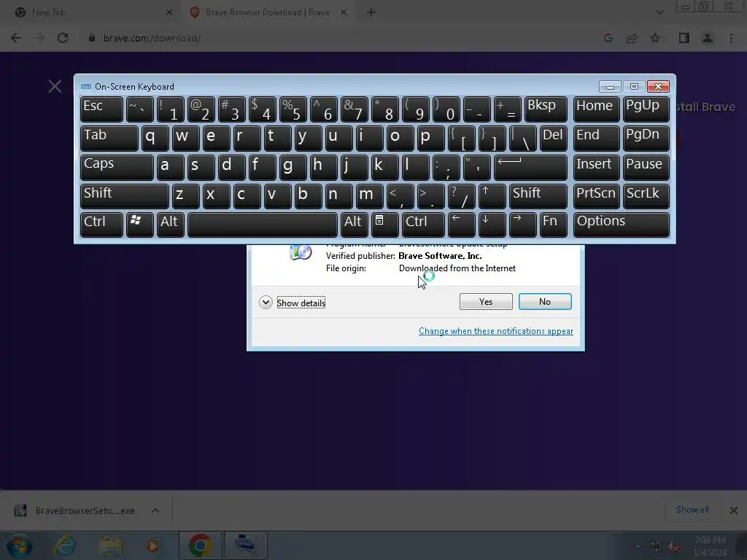The image size is (747, 560).
Task: Hit the down arrow key on keyboard
Action: tap(492, 225)
